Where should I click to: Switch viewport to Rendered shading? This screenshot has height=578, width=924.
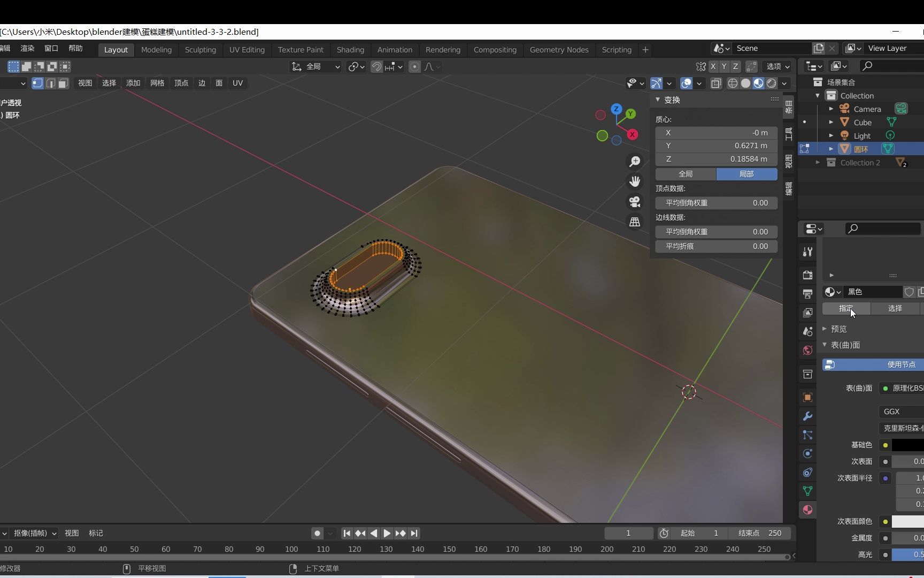[x=772, y=83]
